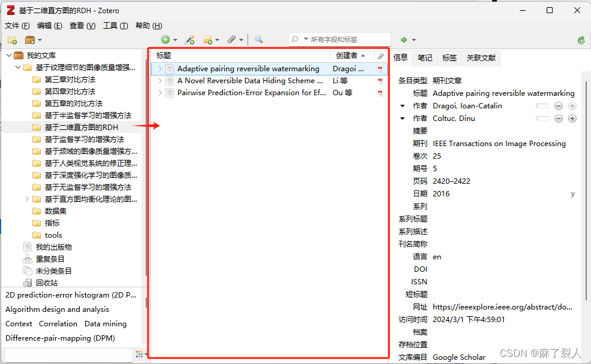
Task: Open Advanced Search magnifier icon
Action: [x=258, y=39]
